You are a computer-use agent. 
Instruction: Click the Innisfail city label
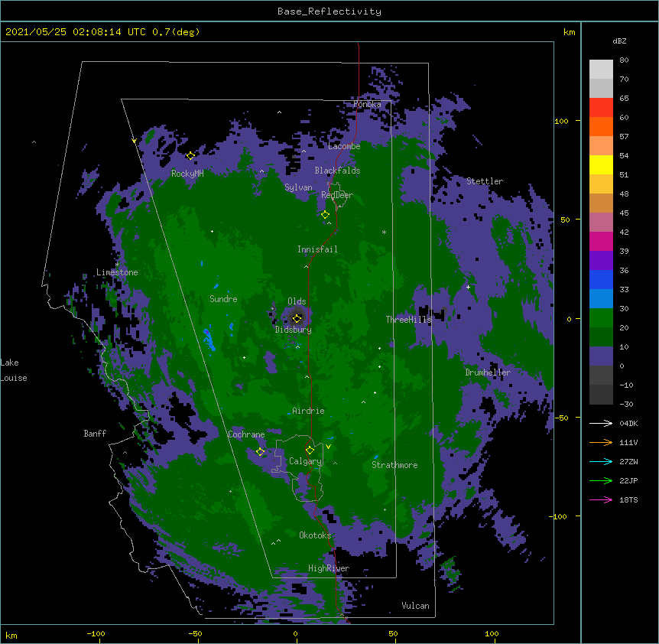pos(317,249)
